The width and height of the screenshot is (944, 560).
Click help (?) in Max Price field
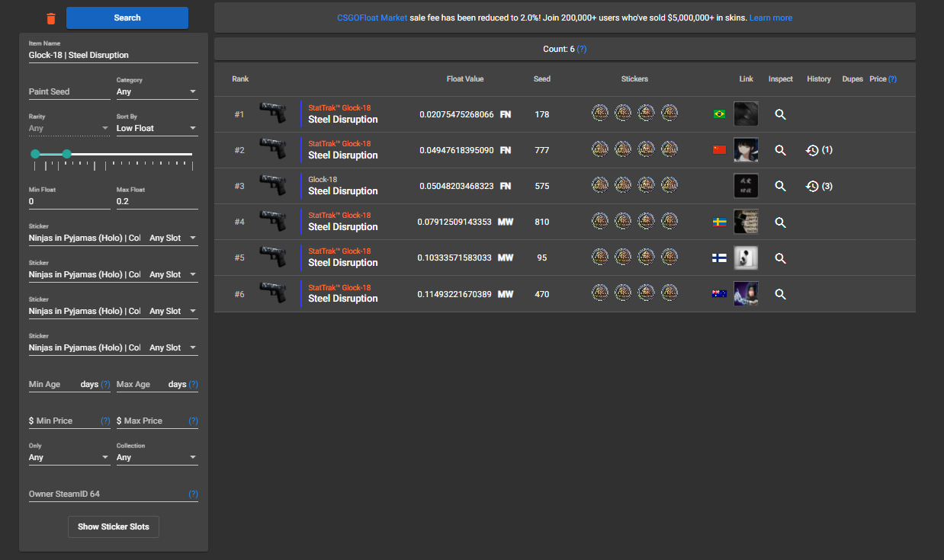click(193, 421)
